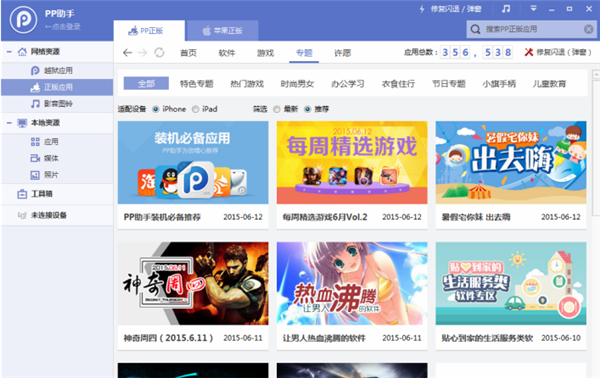The image size is (600, 378).
Task: Click the P icon beside 越狱应用
Action: click(35, 70)
